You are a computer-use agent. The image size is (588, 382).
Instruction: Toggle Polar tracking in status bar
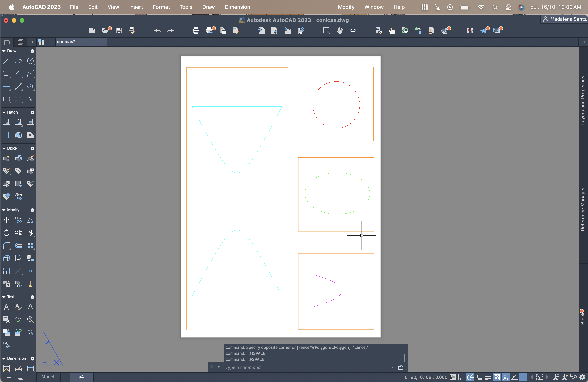470,377
